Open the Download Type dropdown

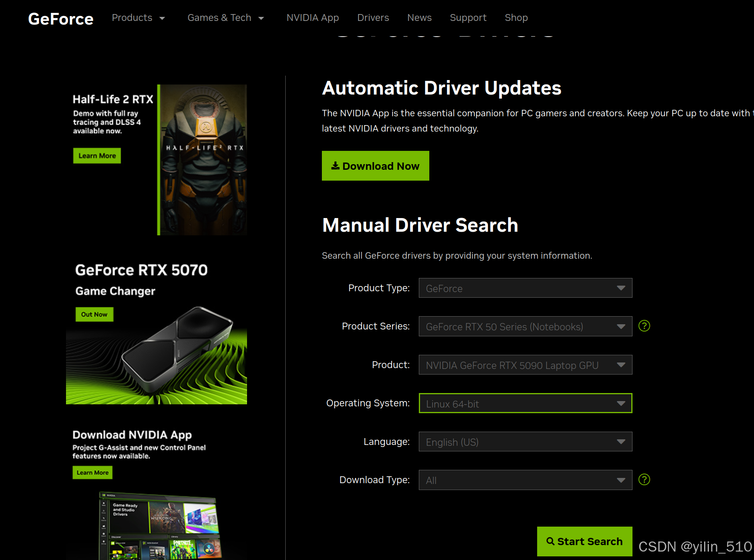pyautogui.click(x=525, y=480)
